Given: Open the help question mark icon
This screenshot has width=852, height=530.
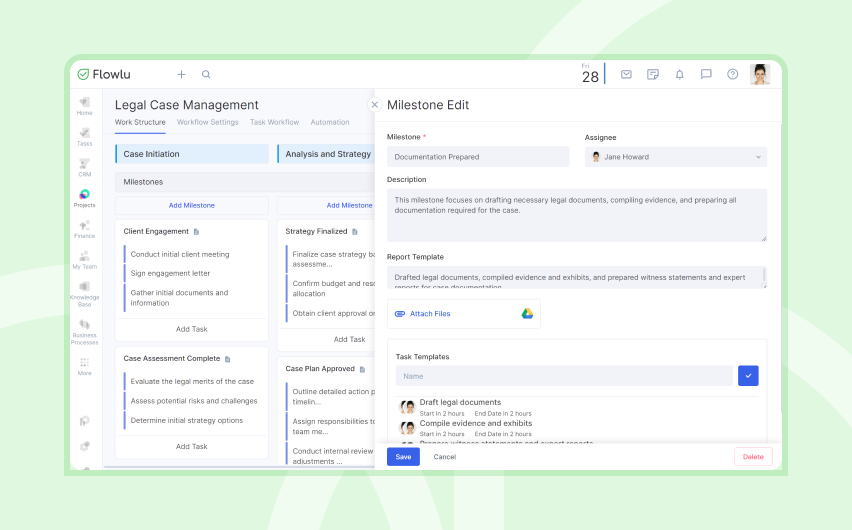Looking at the screenshot, I should coord(732,74).
